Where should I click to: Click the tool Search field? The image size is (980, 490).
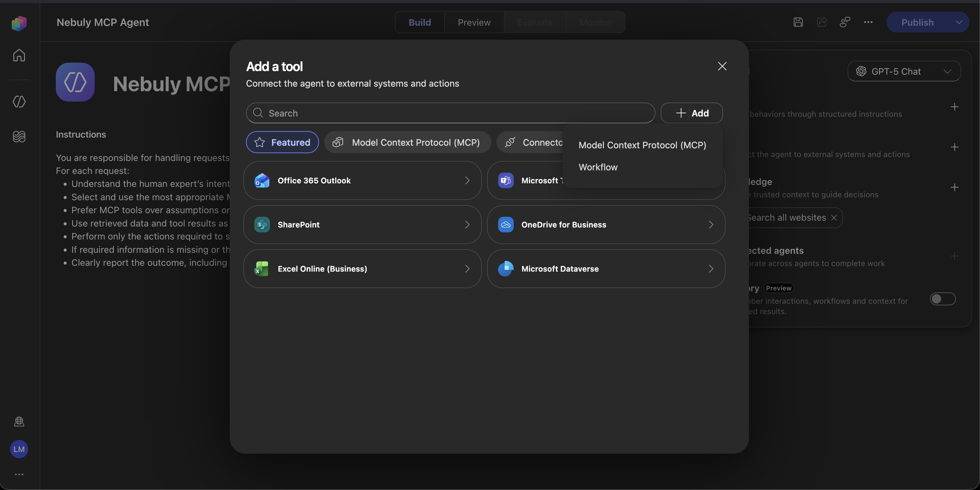tap(450, 113)
